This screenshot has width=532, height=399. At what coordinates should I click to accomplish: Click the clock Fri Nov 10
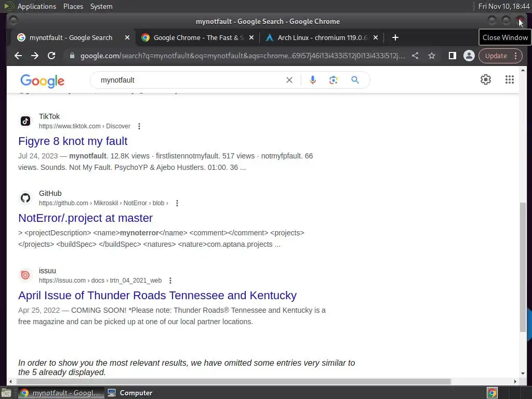(504, 6)
